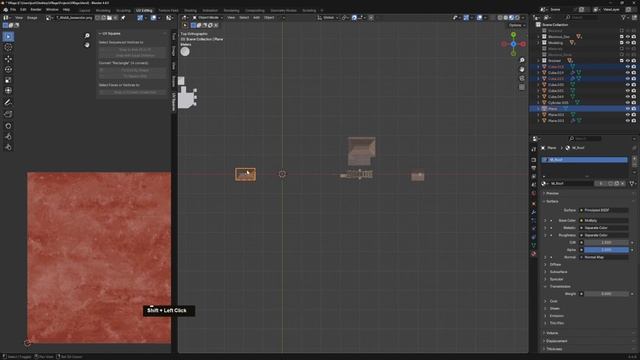Click Snap to Closest Unselected button
640x360 pixels.
click(133, 93)
